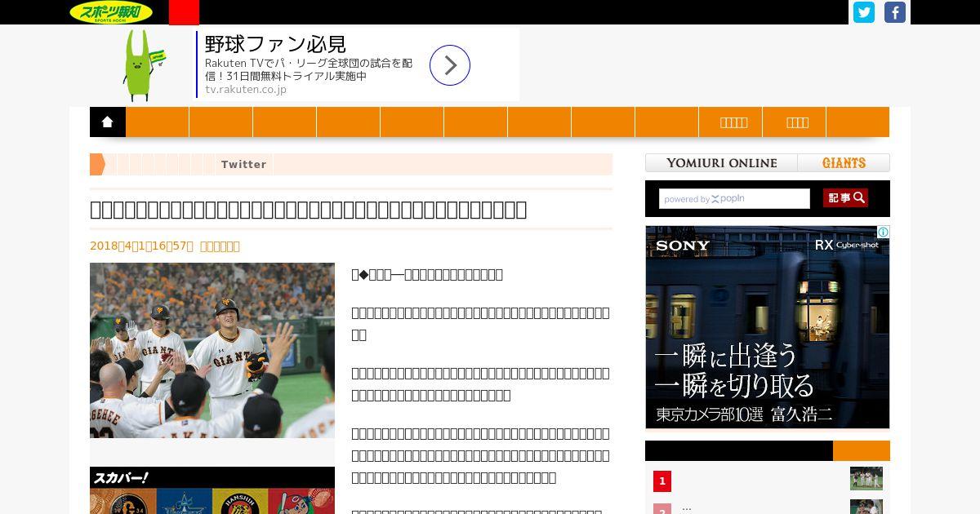Viewport: 980px width, 514px height.
Task: Open the Twitter icon in header
Action: 864,12
